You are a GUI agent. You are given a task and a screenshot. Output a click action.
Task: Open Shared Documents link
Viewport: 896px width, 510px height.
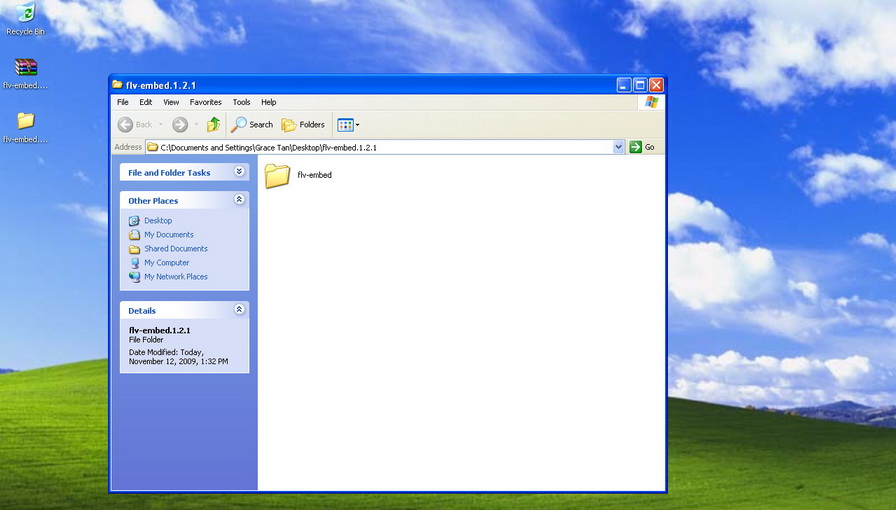point(175,249)
